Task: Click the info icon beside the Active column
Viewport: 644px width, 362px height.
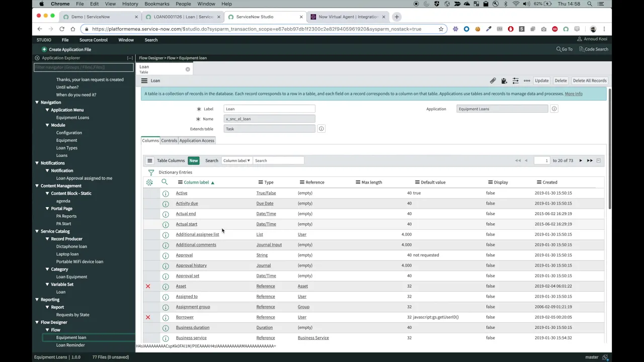Action: click(166, 193)
